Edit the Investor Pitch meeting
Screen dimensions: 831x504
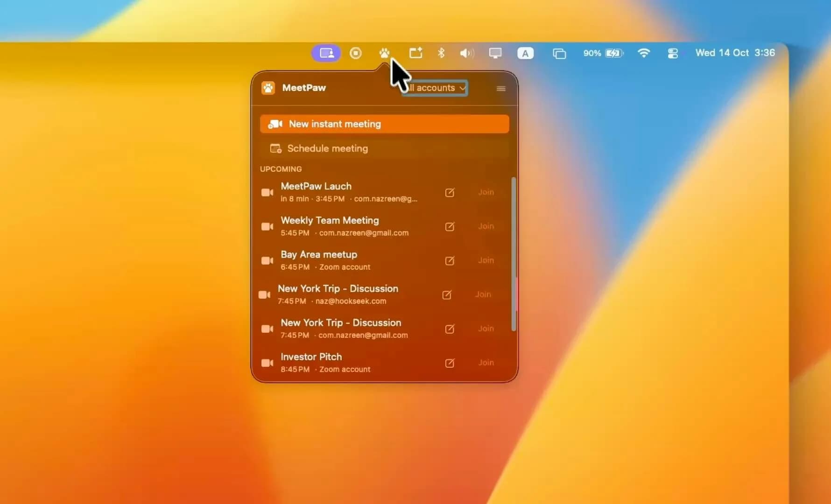(x=450, y=363)
